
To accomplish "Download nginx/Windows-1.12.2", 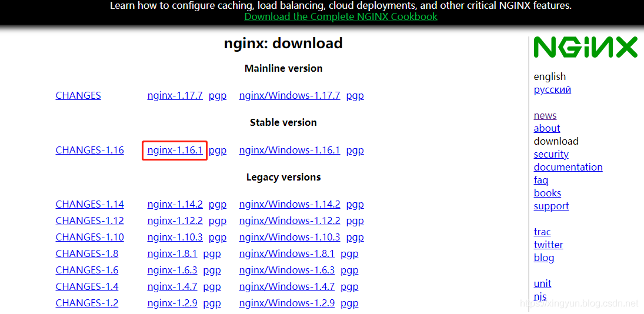I will (289, 221).
